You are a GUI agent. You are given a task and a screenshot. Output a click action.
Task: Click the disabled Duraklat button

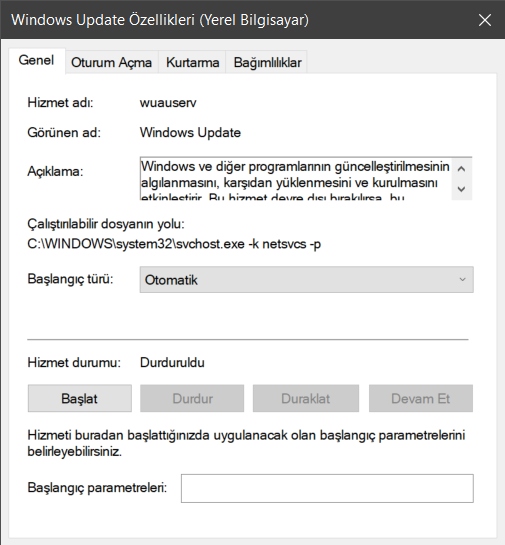[306, 398]
